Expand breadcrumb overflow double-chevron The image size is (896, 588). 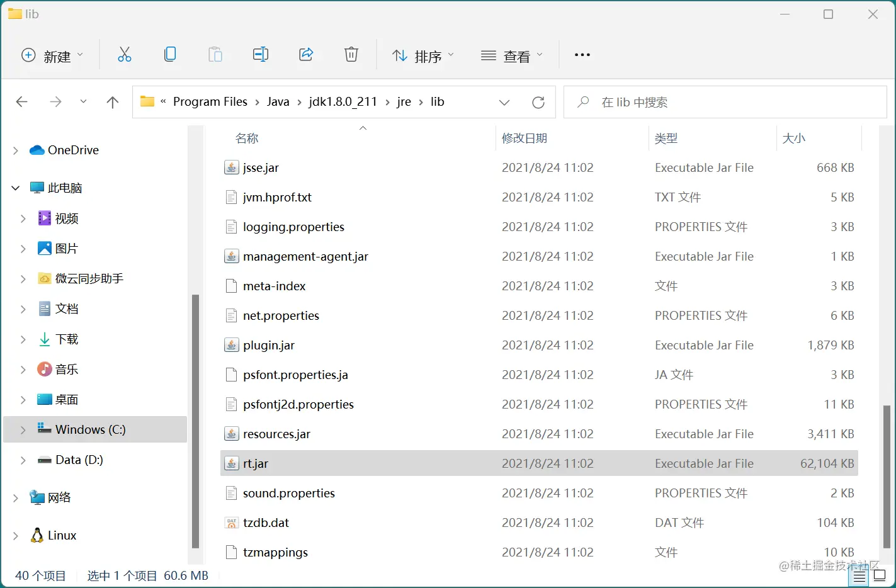click(163, 101)
